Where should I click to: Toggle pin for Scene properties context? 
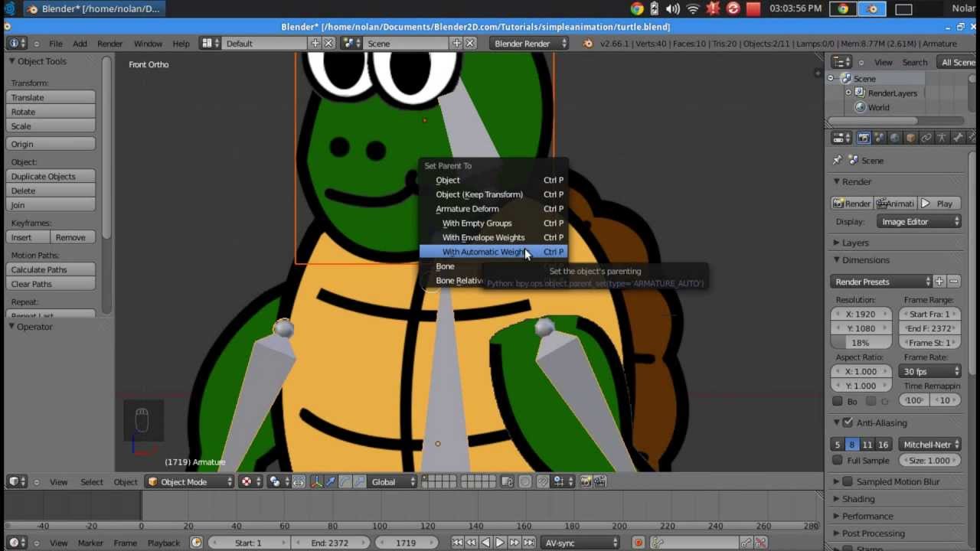837,161
